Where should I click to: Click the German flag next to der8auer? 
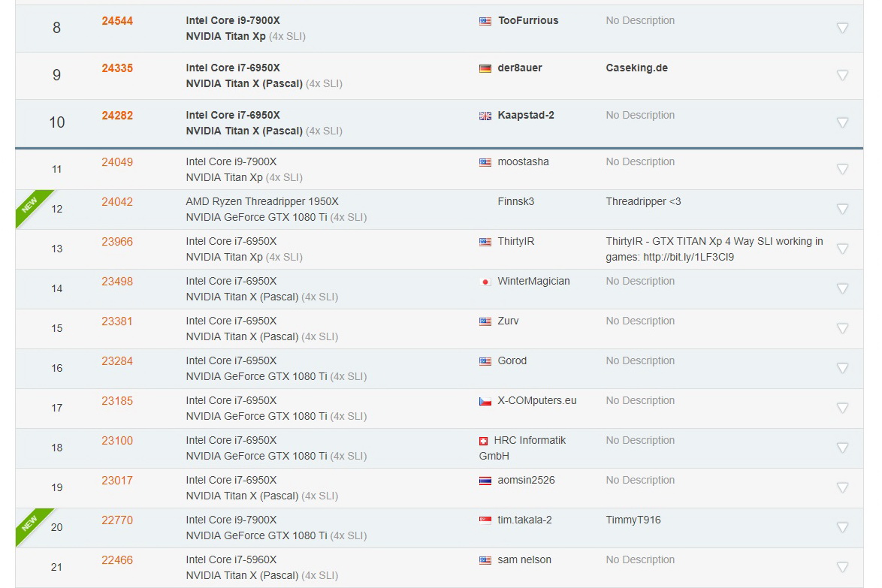485,68
